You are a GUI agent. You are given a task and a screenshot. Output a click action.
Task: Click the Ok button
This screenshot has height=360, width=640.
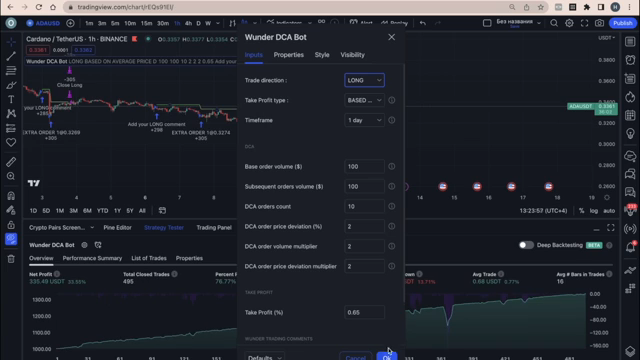tap(387, 356)
